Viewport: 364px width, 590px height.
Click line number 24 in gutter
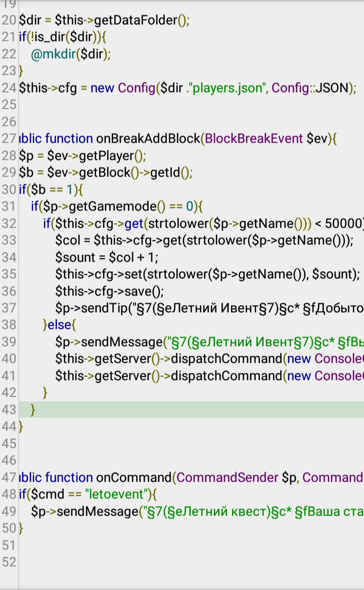point(9,88)
